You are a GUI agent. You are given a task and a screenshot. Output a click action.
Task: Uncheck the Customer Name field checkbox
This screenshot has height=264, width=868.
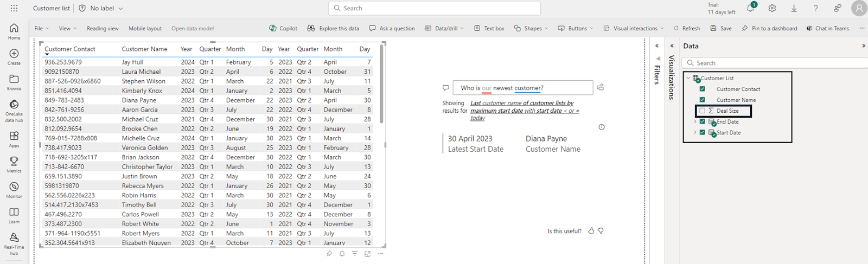[x=703, y=100]
